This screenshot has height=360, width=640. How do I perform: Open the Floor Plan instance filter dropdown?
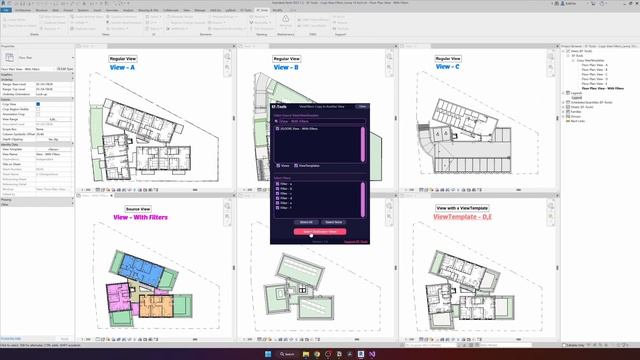pos(27,69)
